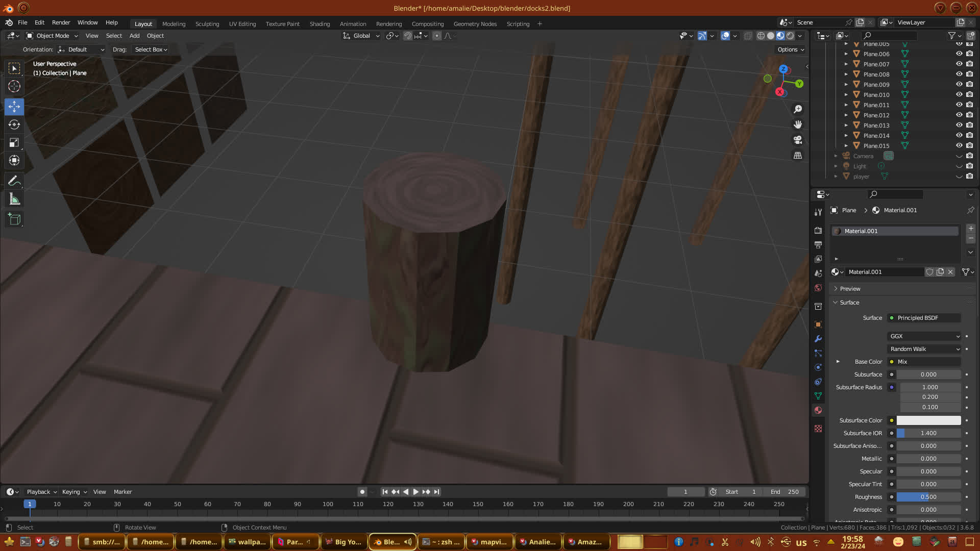Switch to rendered viewport shading

tap(790, 36)
